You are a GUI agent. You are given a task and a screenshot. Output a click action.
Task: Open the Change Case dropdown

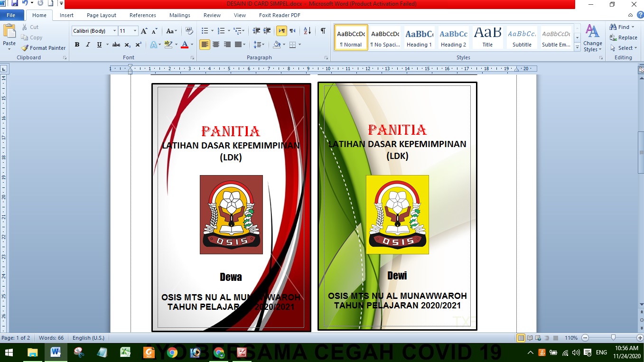171,31
